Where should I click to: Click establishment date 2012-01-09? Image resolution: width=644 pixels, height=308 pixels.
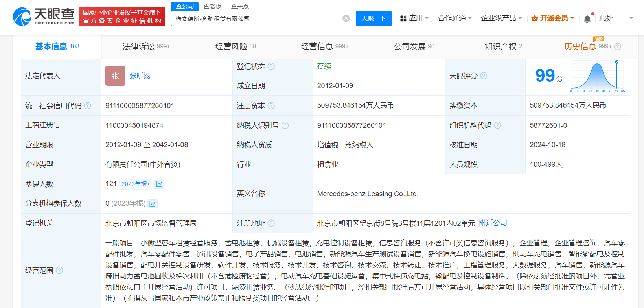click(x=335, y=86)
